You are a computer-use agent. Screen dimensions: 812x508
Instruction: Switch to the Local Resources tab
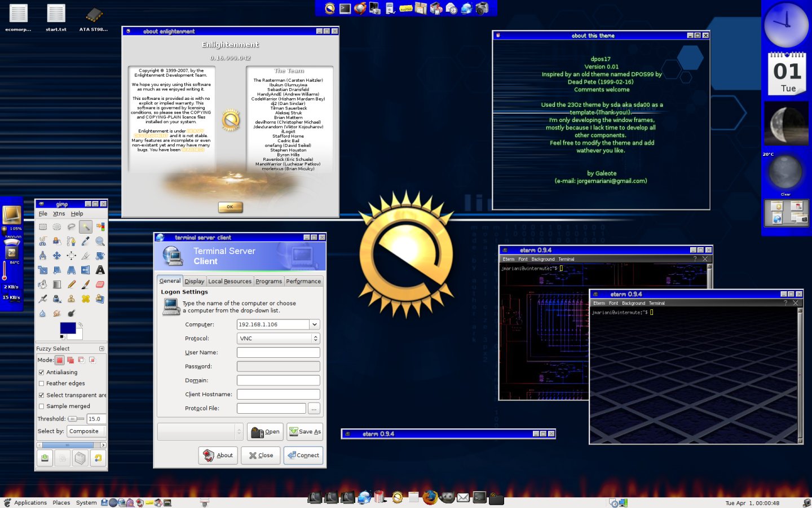230,281
